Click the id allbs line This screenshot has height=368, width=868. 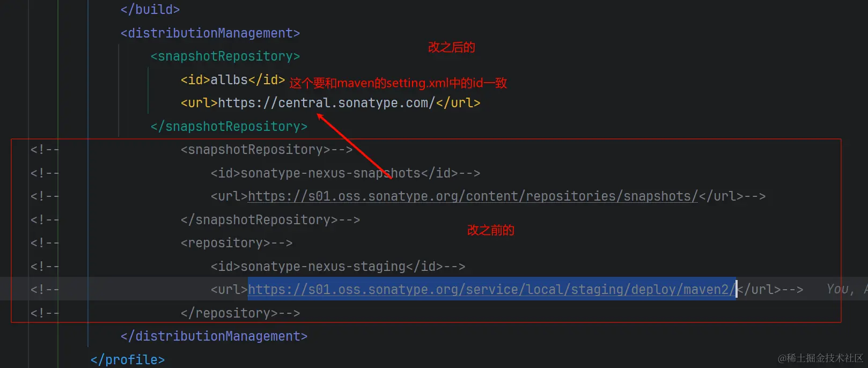(x=233, y=80)
